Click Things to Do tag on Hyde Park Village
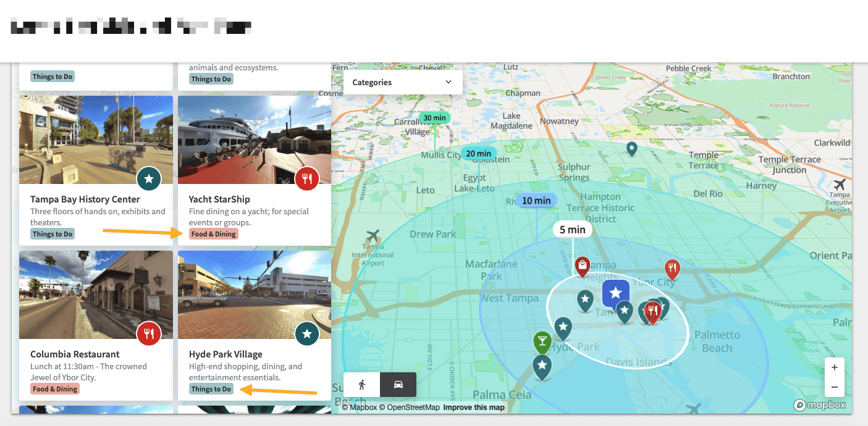This screenshot has width=868, height=426. [x=211, y=389]
